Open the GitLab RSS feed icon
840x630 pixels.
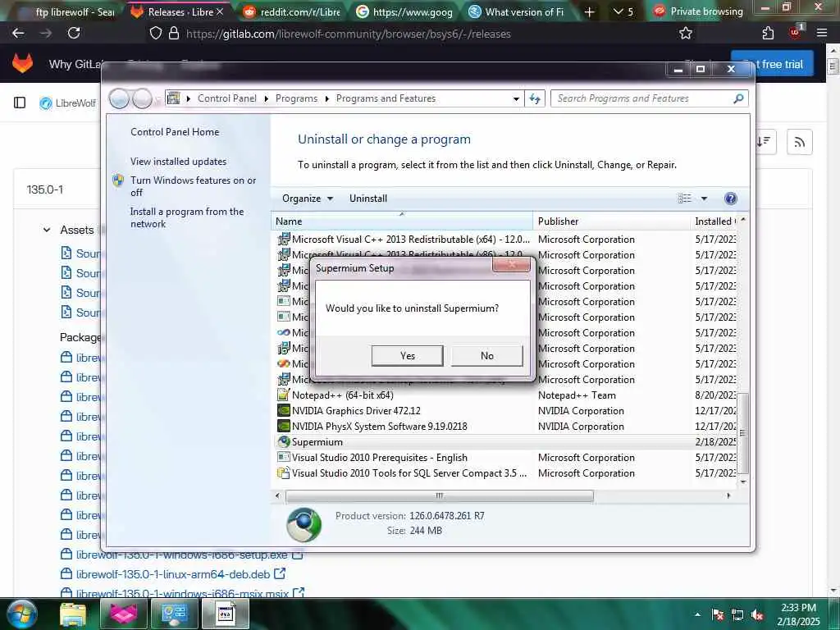799,142
